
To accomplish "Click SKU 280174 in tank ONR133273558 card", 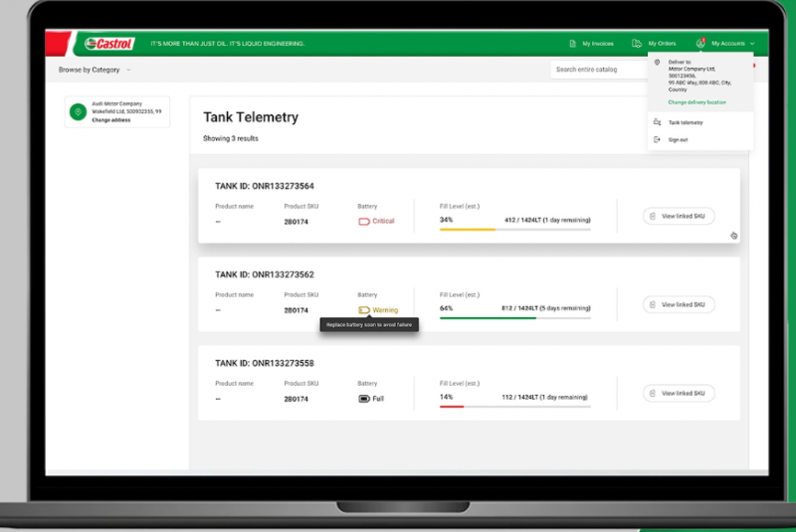I will (296, 399).
